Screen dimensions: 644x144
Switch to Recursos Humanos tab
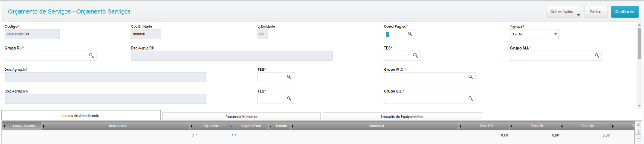click(241, 117)
